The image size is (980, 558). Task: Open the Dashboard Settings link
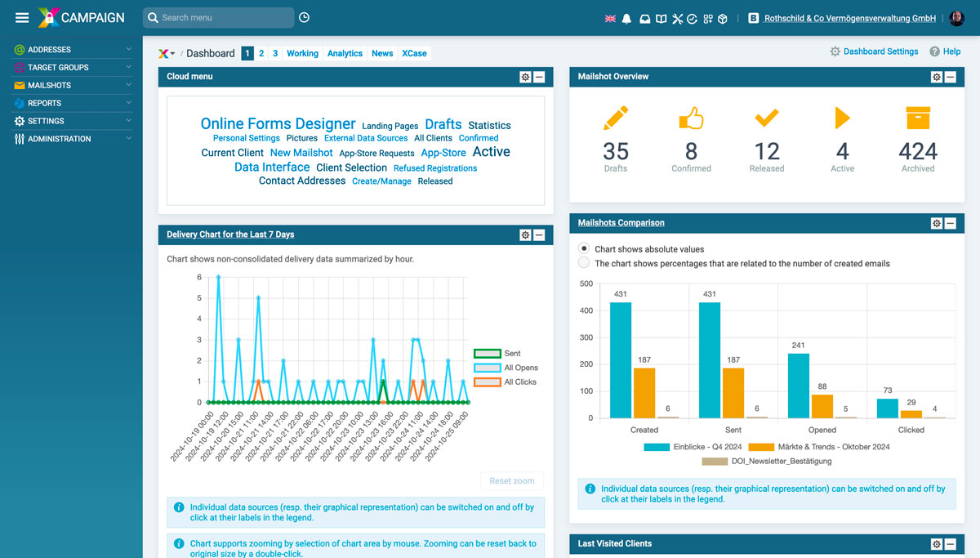880,51
